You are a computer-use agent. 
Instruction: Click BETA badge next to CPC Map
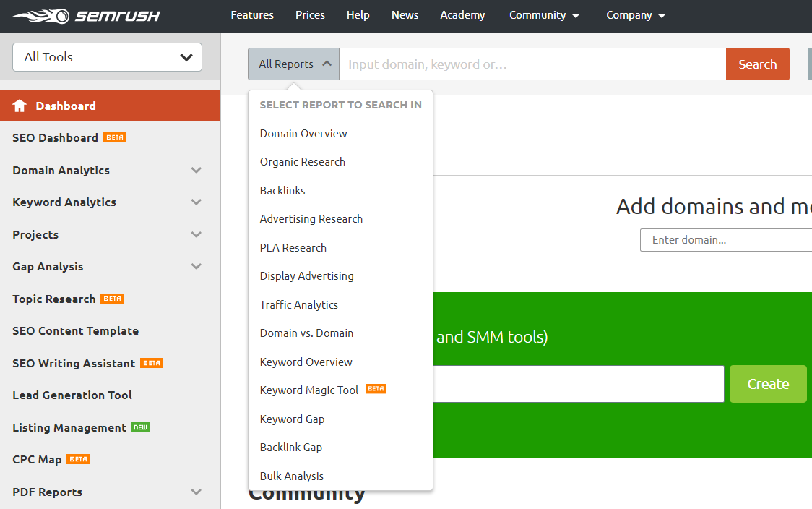[x=79, y=459]
